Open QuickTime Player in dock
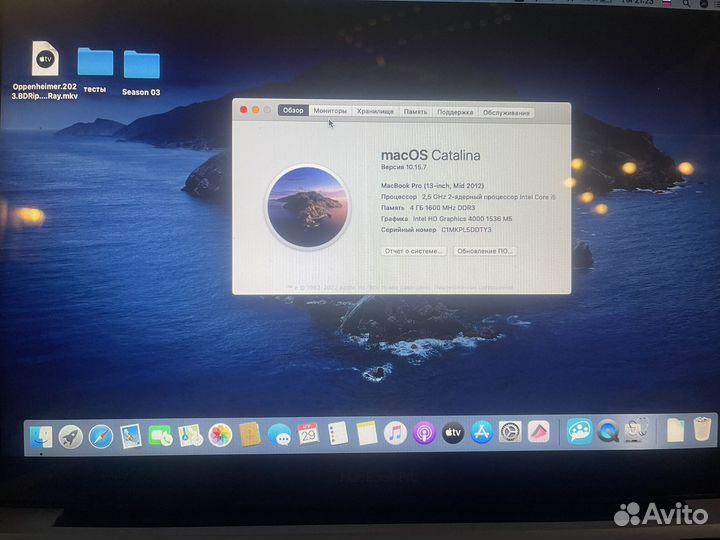 pos(608,431)
